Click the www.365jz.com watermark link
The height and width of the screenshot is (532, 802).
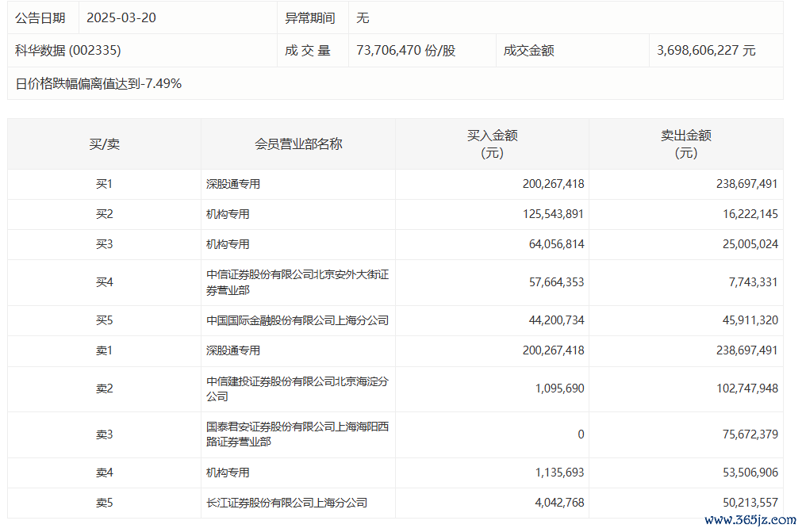tap(750, 520)
